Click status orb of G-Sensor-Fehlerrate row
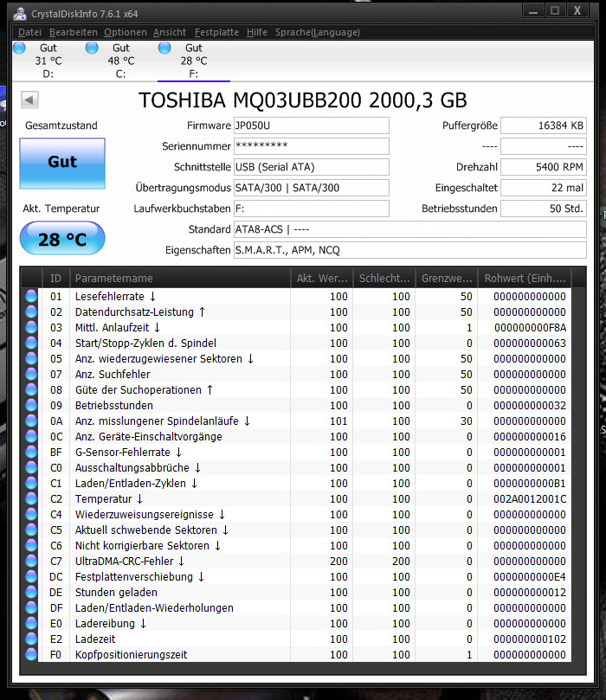Screen dimensions: 606x700 tap(31, 453)
